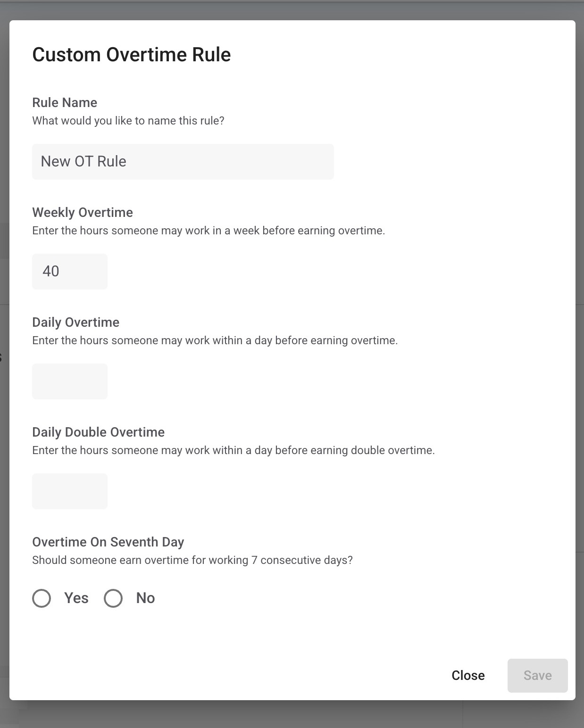Choose the Yes radio circle for seventh day overtime
584x728 pixels.
click(42, 598)
